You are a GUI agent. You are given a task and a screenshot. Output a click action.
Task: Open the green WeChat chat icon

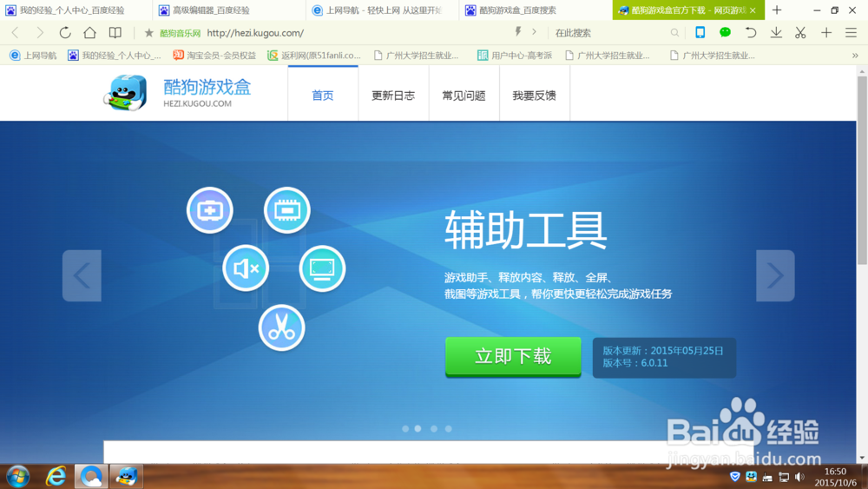pos(725,33)
